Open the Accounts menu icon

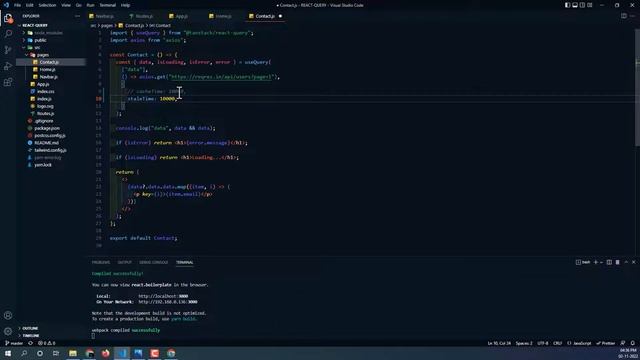[x=8, y=315]
